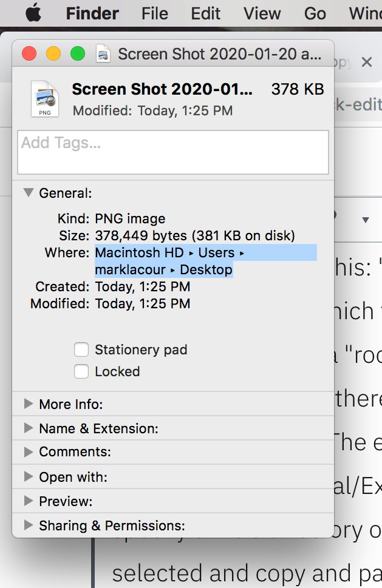Click the Add Tags field
The image size is (382, 588).
pyautogui.click(x=173, y=152)
